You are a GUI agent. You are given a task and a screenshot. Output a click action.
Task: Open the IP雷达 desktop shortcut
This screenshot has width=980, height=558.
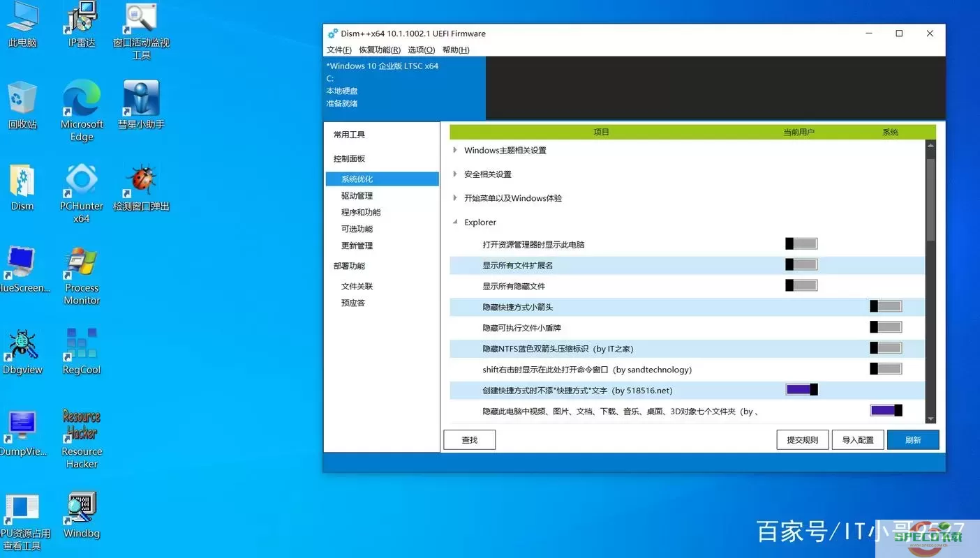[x=82, y=24]
